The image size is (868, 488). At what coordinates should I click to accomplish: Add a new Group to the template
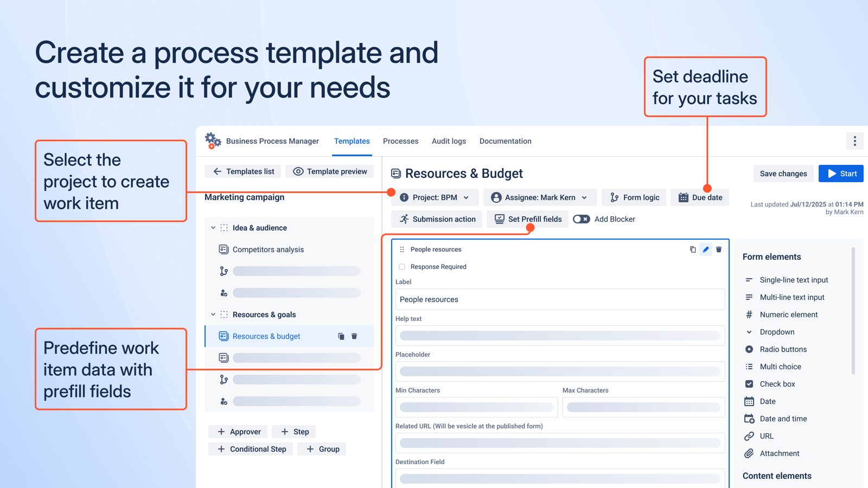click(322, 449)
